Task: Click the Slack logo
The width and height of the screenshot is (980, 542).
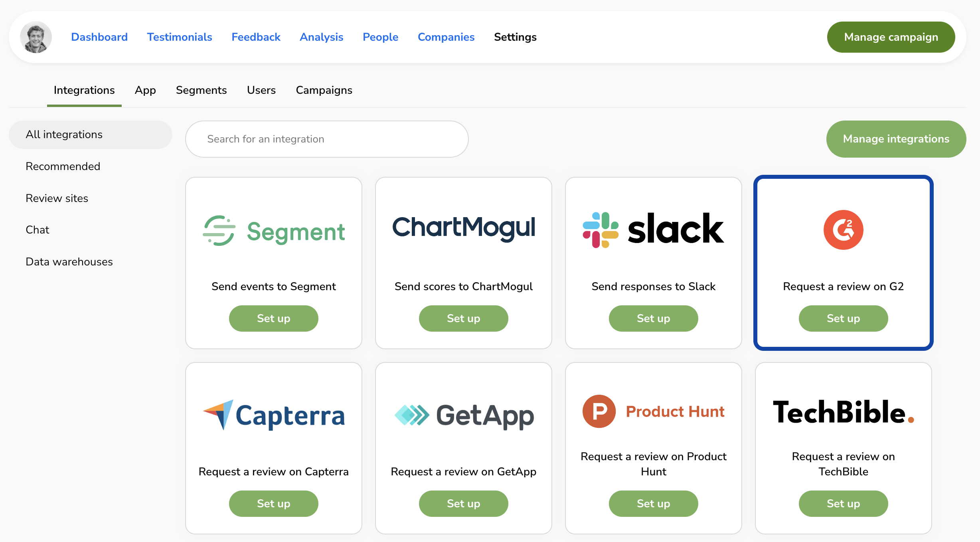Action: [x=653, y=229]
